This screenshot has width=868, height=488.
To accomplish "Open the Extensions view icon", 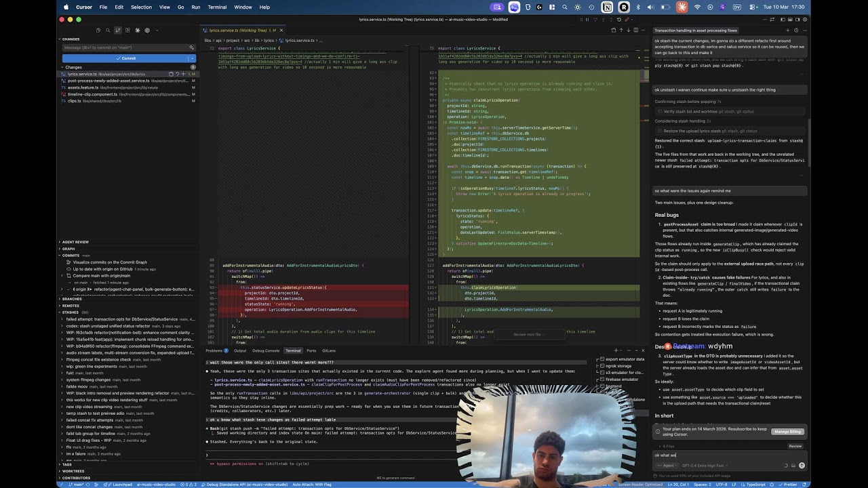I will pyautogui.click(x=127, y=30).
